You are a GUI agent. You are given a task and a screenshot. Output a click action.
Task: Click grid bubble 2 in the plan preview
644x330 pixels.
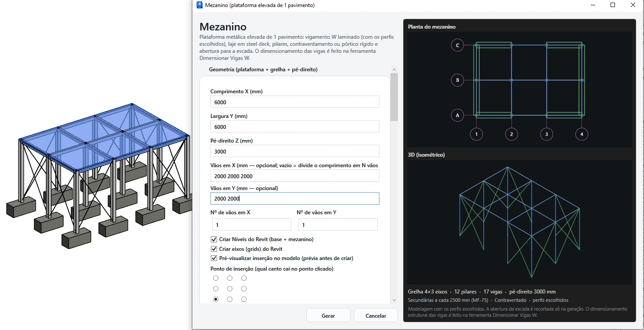(511, 134)
